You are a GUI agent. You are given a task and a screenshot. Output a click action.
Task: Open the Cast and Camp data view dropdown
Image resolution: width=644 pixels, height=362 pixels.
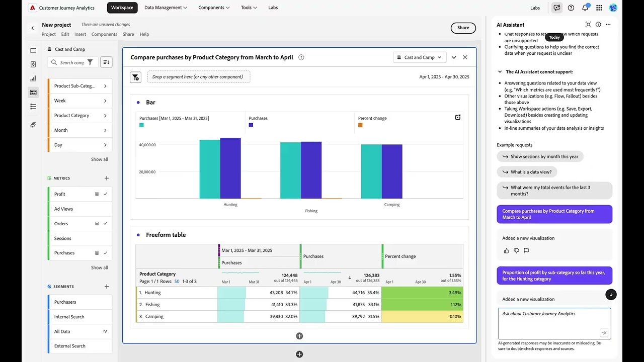tap(420, 57)
